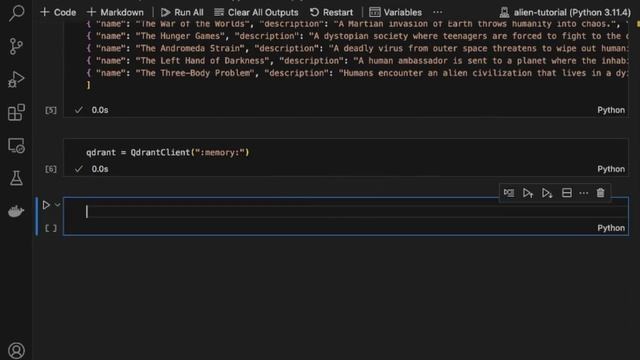Click "The War of the Worlds" line

pyautogui.click(x=357, y=24)
